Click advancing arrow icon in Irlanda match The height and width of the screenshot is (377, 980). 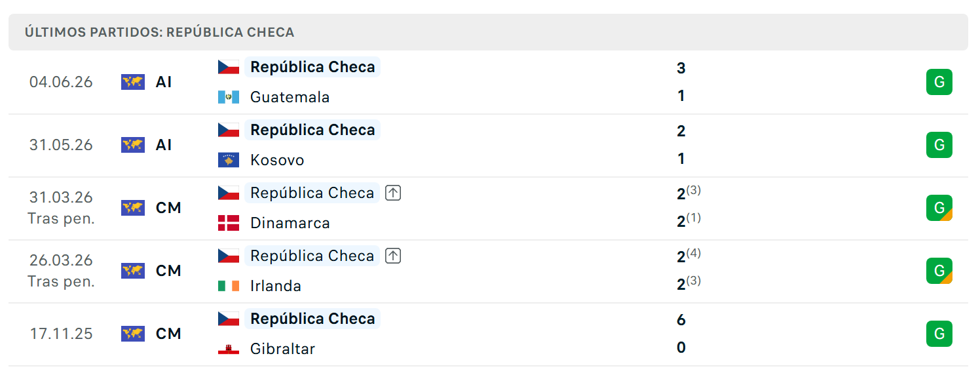[393, 256]
